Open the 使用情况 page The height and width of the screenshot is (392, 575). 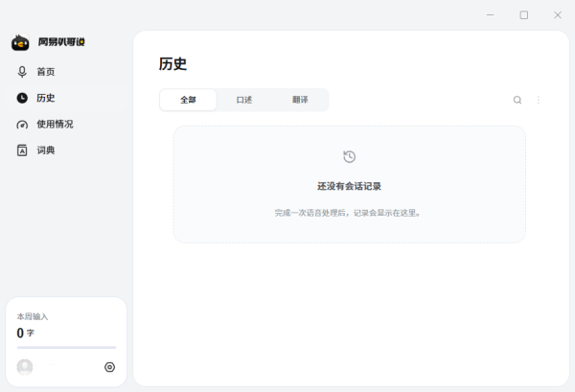tap(55, 125)
